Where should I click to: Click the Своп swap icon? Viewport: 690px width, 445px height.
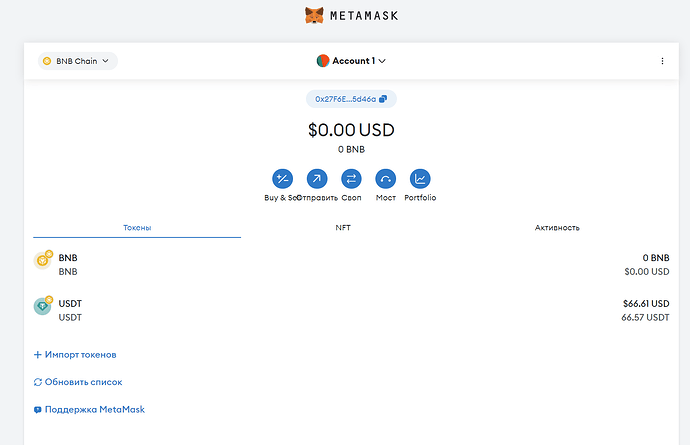pyautogui.click(x=351, y=179)
